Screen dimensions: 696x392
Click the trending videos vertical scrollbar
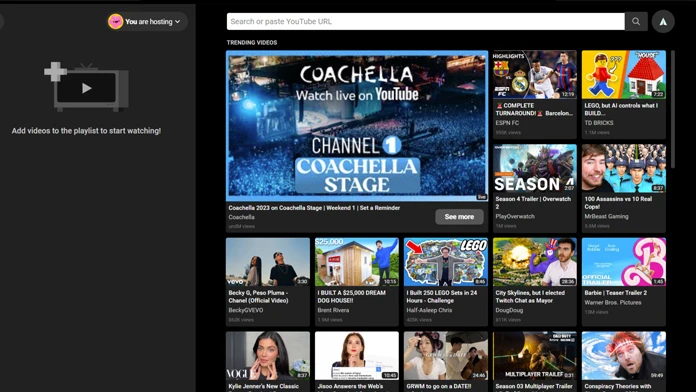(x=673, y=109)
